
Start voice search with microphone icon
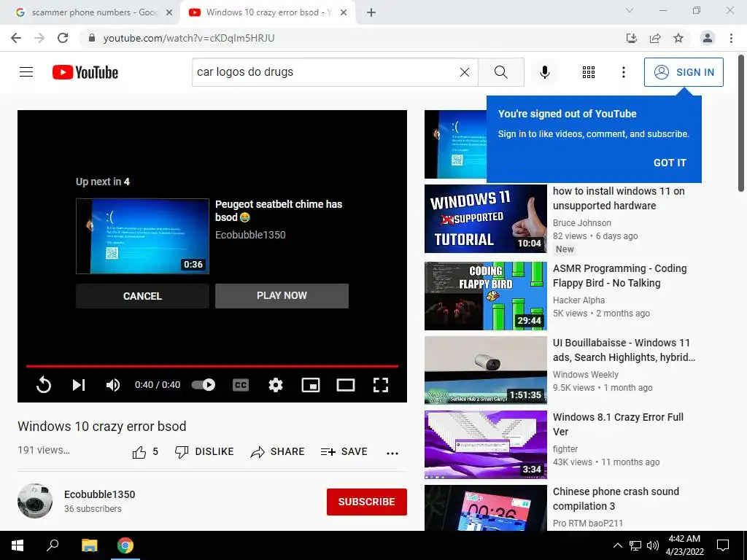click(544, 72)
